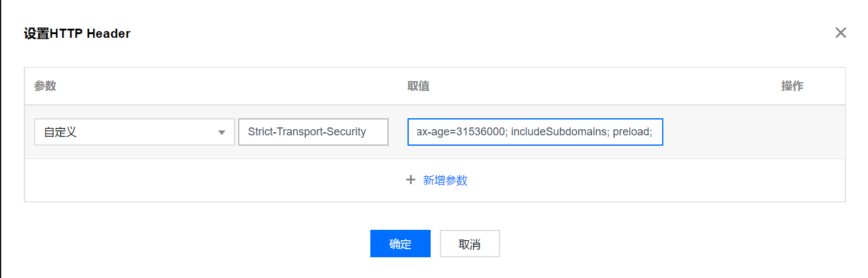Click the 设置HTTP Header dialog title
The height and width of the screenshot is (278, 868).
(x=77, y=34)
